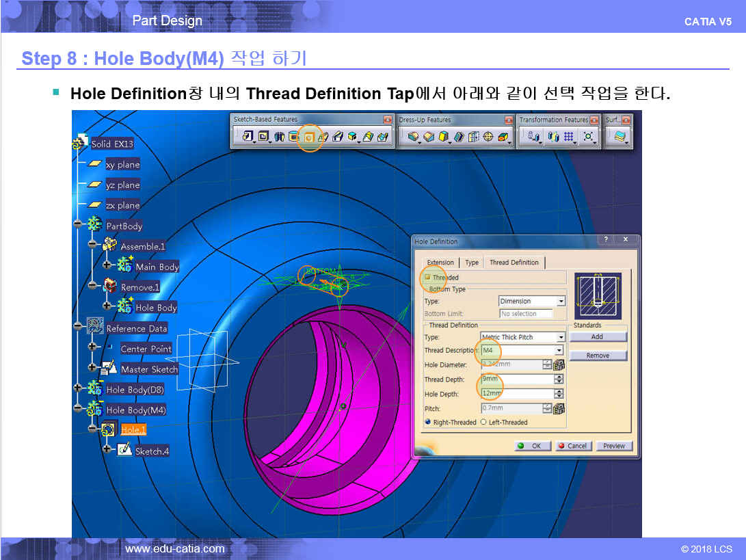Select the Surface-based split tool icon

click(620, 137)
